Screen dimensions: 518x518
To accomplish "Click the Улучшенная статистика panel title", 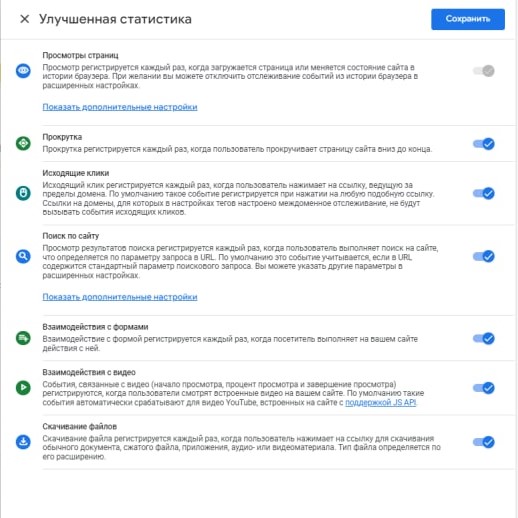I will click(x=115, y=19).
